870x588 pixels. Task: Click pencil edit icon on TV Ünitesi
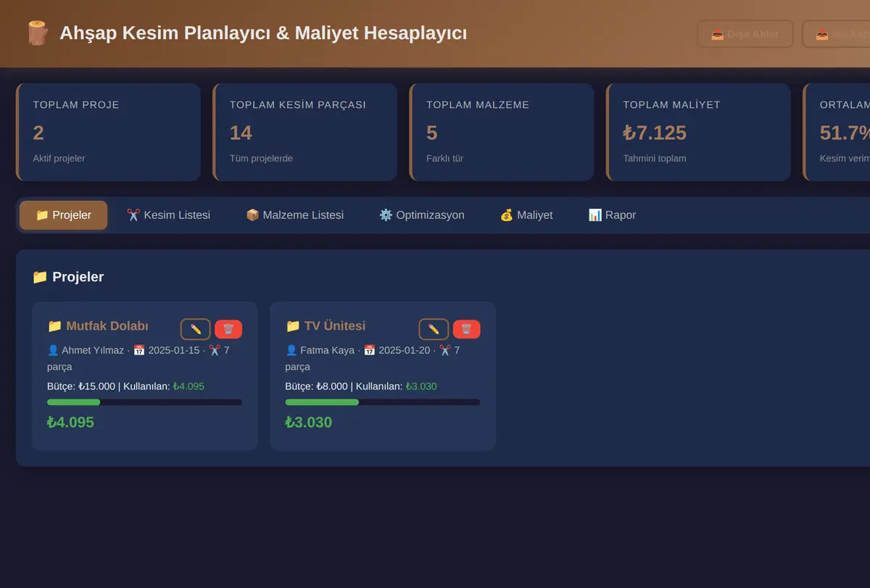point(434,329)
